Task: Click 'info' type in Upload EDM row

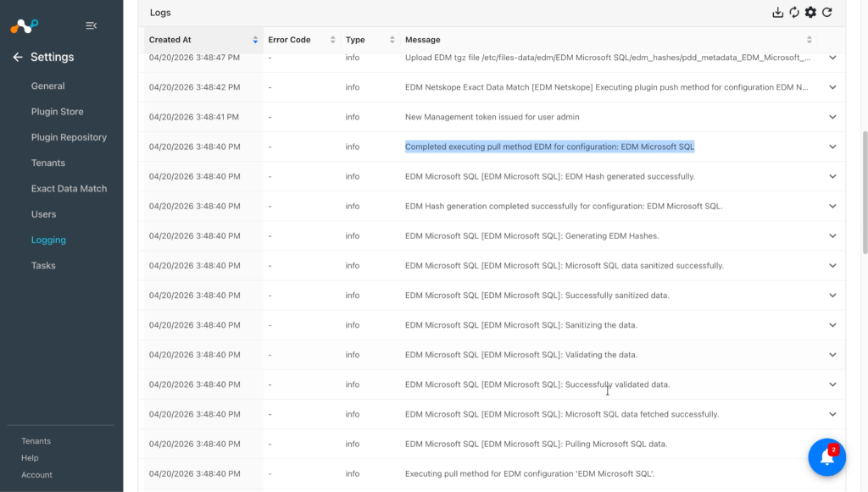Action: click(x=353, y=58)
